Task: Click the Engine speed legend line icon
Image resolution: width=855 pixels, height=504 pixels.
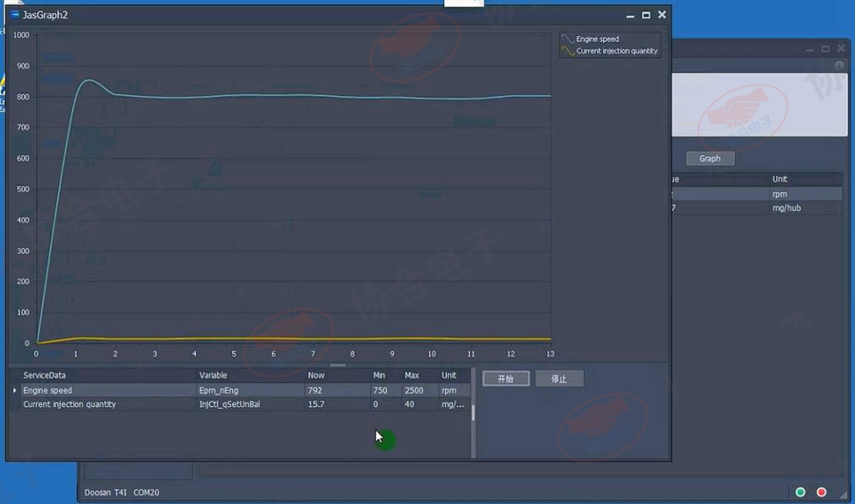Action: click(568, 39)
